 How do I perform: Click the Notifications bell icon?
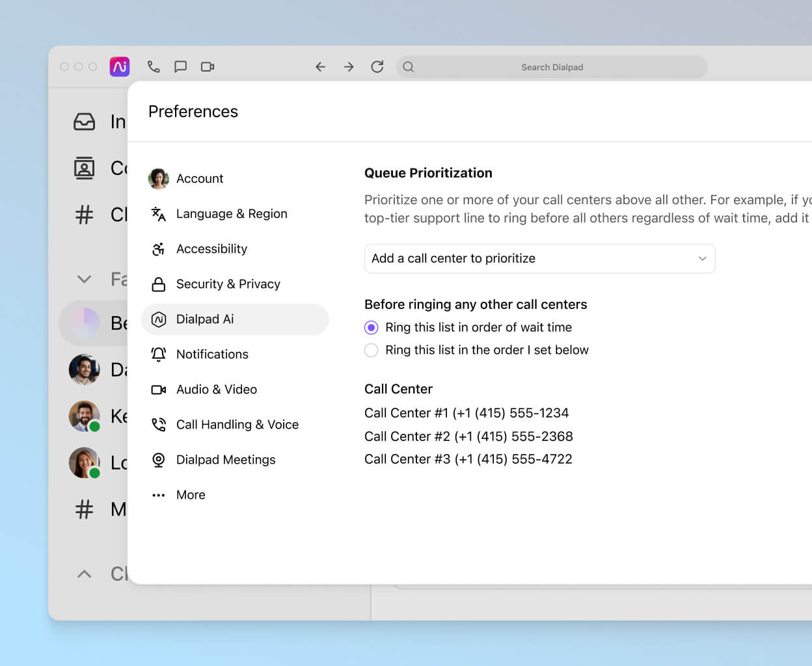[x=158, y=354]
